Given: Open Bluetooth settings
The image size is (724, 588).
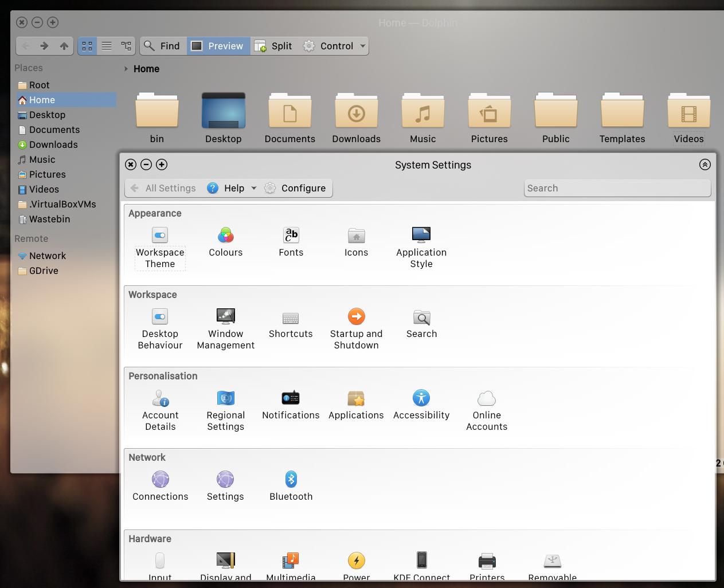Looking at the screenshot, I should (x=291, y=486).
